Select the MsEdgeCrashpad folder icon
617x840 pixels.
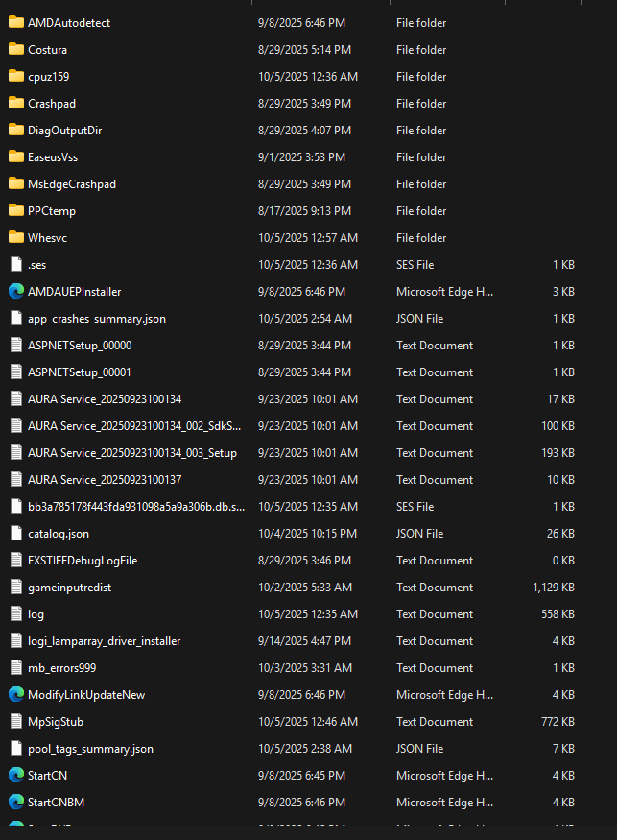16,183
